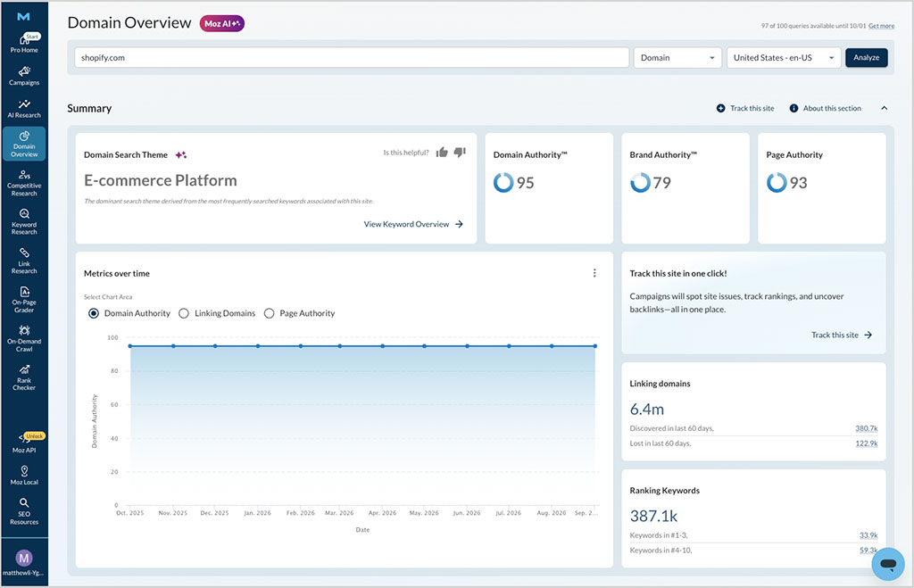Open the View Keyword Overview link
Screen dimensions: 914x588
click(x=413, y=224)
